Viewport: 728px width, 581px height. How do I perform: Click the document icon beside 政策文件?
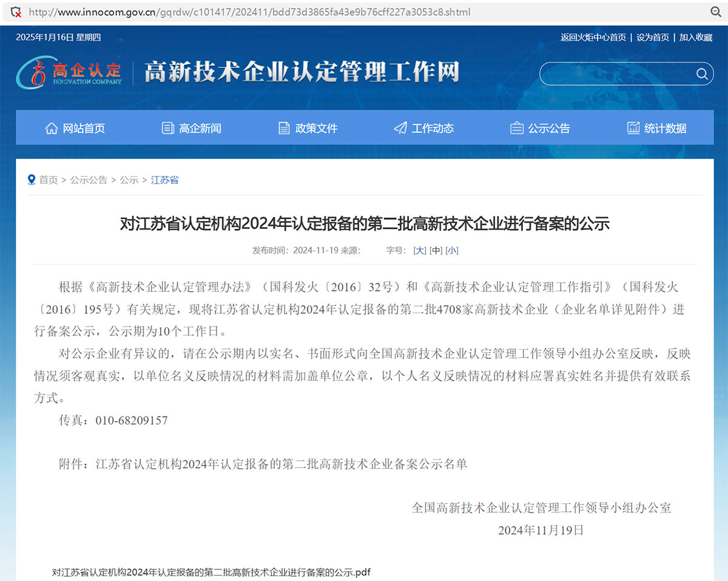coord(284,128)
